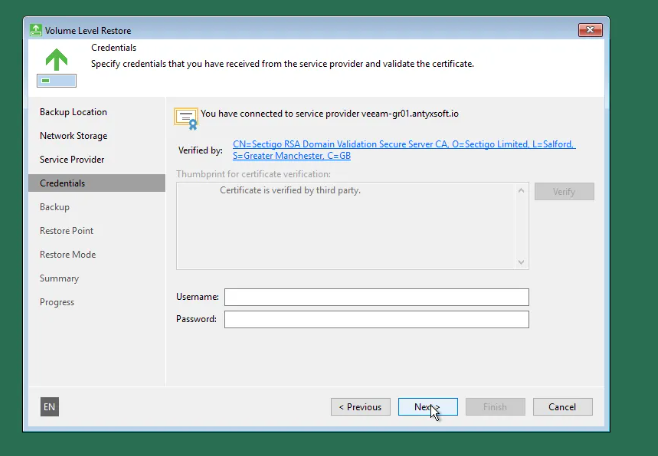Open the Restore Point step
This screenshot has width=658, height=456.
click(67, 231)
